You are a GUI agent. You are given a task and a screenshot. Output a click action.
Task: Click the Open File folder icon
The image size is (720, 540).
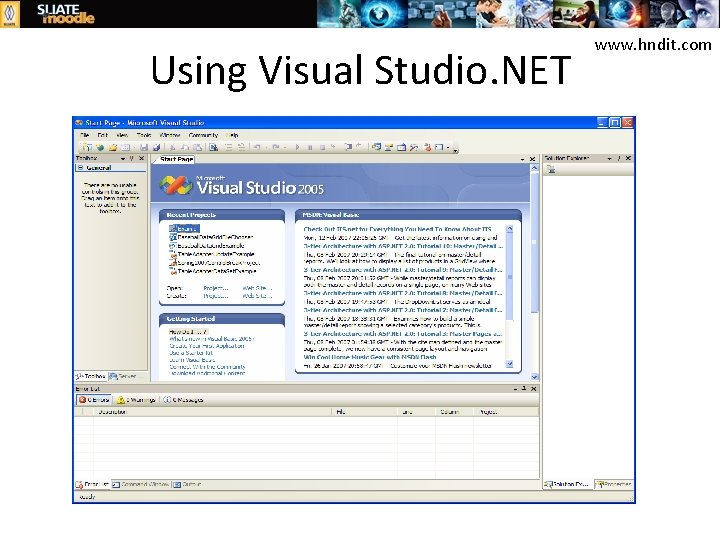pos(112,147)
